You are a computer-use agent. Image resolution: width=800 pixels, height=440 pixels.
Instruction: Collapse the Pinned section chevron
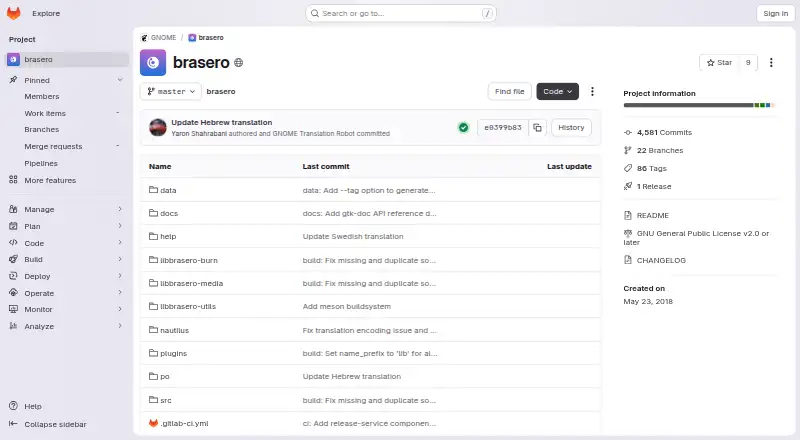click(x=120, y=80)
